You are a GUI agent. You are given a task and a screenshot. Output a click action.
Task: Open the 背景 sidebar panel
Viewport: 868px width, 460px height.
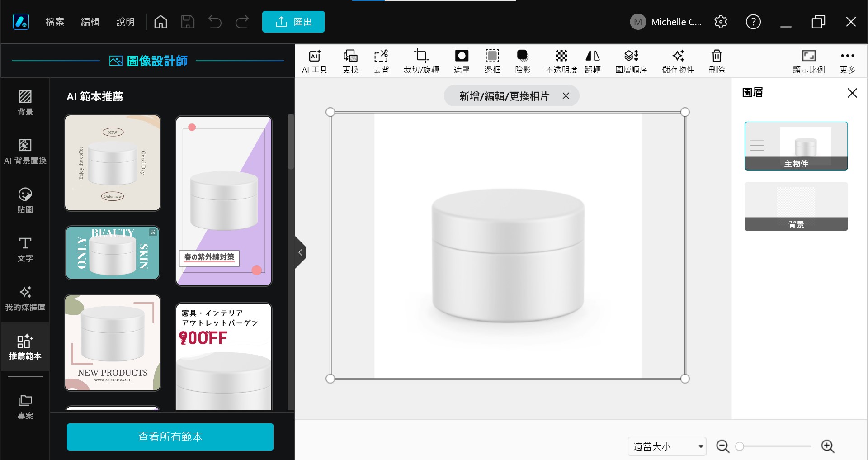pos(25,103)
